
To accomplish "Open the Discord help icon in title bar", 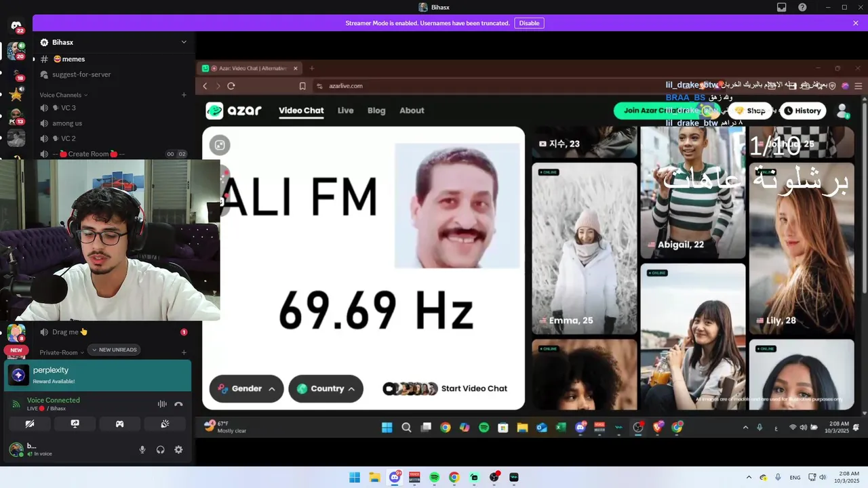I will tap(802, 7).
